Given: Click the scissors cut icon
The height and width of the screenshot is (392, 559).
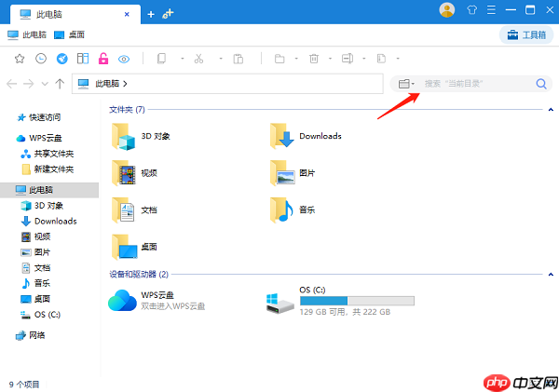Looking at the screenshot, I should pyautogui.click(x=198, y=59).
